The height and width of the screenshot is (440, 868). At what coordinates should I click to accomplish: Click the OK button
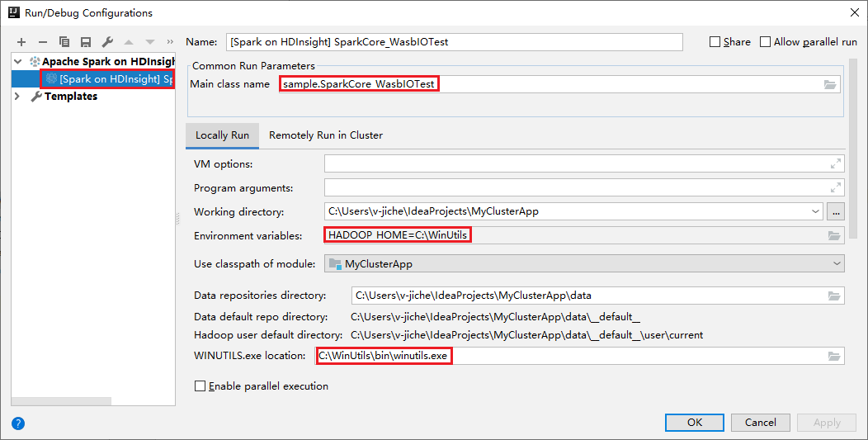[695, 422]
